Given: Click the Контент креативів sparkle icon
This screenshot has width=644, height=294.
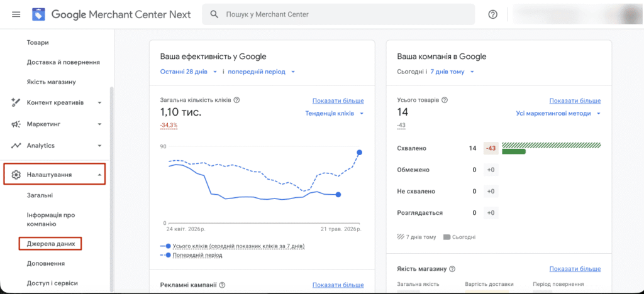Looking at the screenshot, I should click(16, 102).
